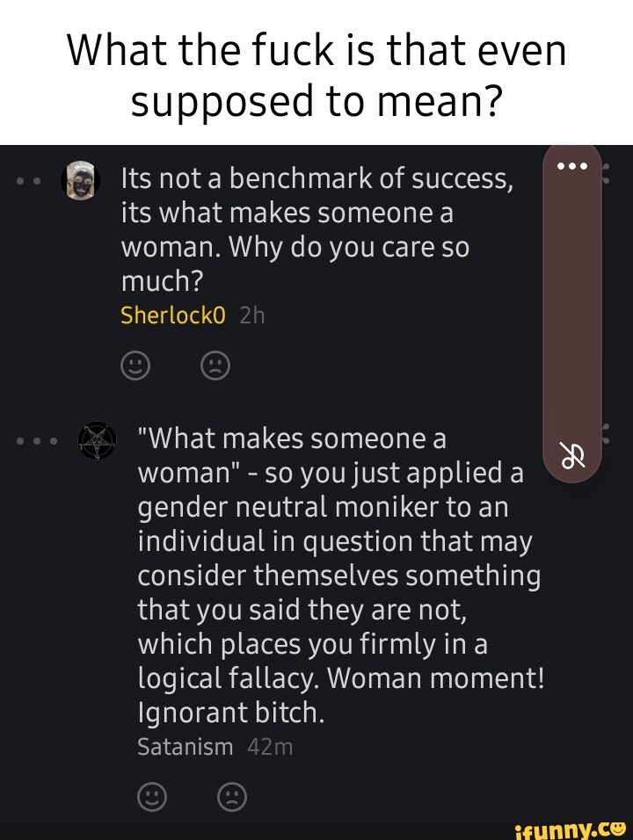Click the 2h timestamp on Sherlock0's comment

point(251,315)
